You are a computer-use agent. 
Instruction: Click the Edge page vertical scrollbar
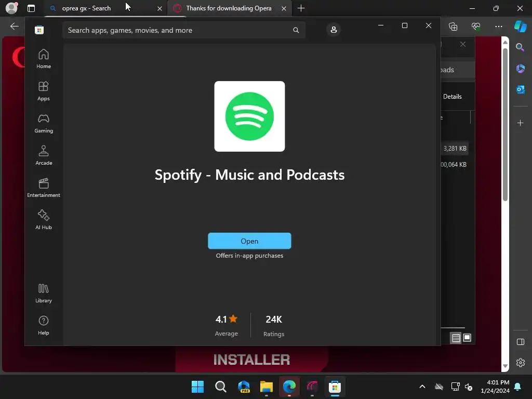[505, 125]
